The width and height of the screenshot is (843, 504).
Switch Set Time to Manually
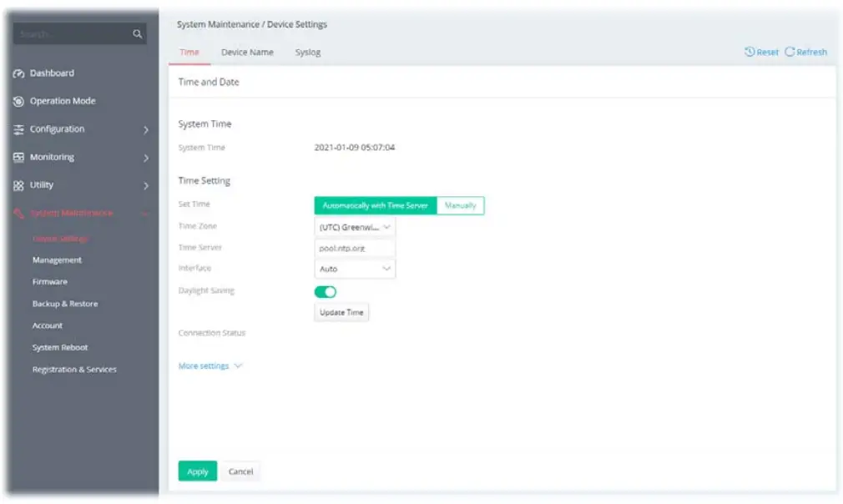460,205
